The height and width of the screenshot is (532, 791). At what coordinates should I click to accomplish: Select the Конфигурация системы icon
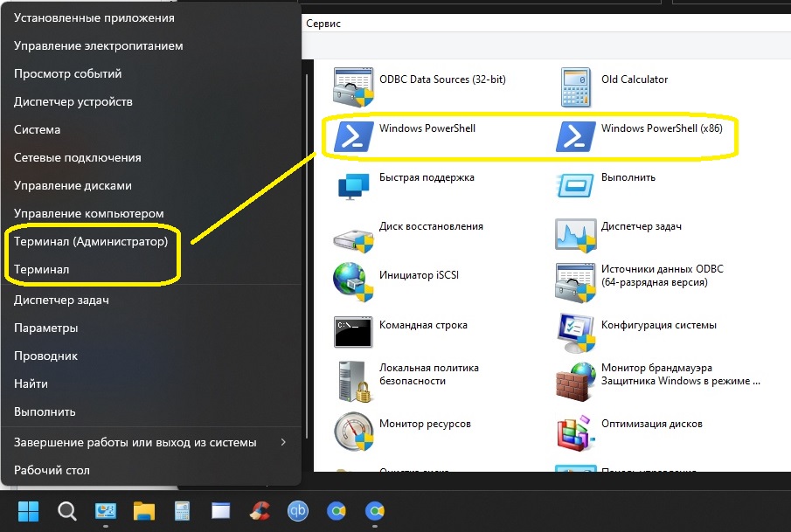click(576, 332)
